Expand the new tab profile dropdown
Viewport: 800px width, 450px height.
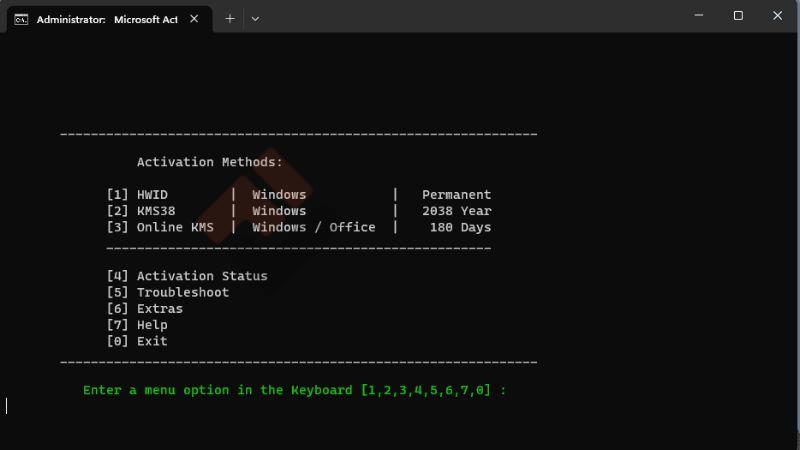[x=255, y=19]
